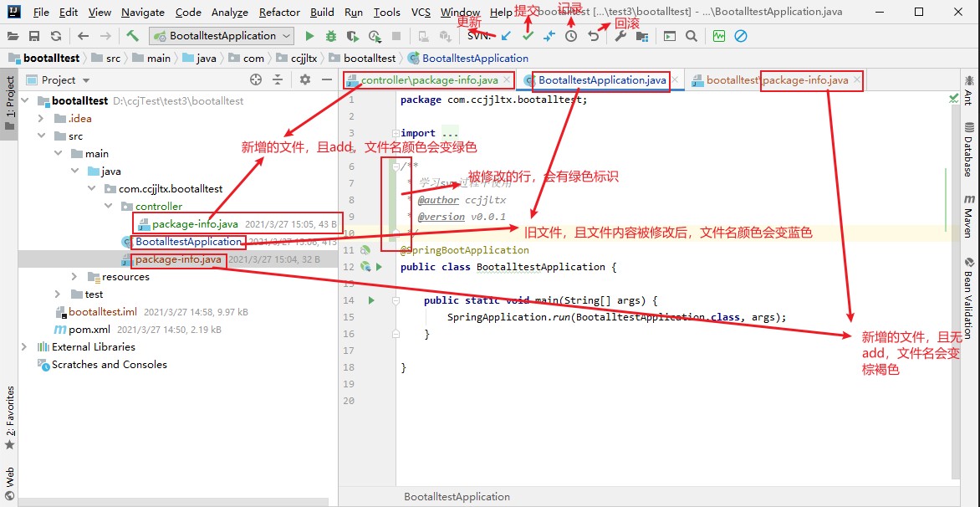Toggle the Maven tool window
The image size is (980, 507).
click(968, 217)
